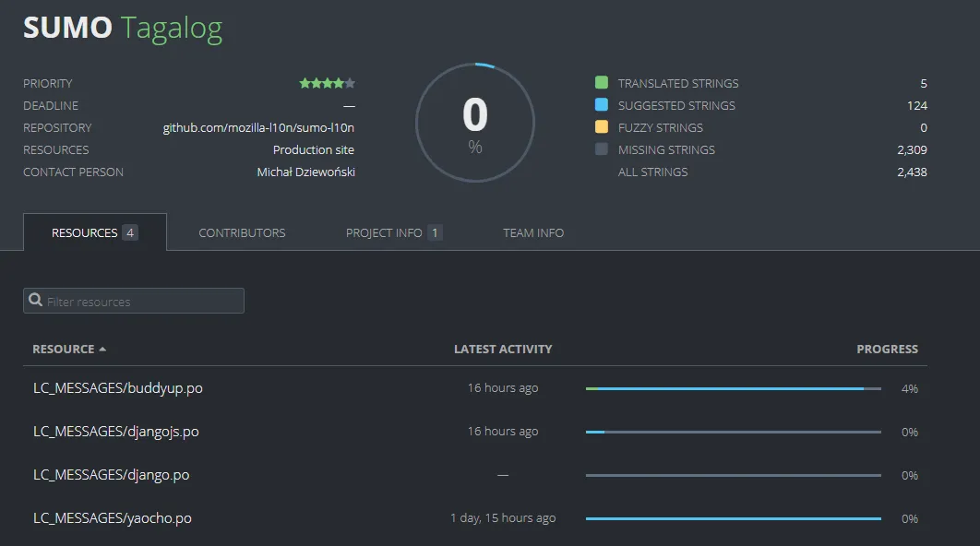
Task: Click the djangojs.po progress bar
Action: [x=733, y=432]
